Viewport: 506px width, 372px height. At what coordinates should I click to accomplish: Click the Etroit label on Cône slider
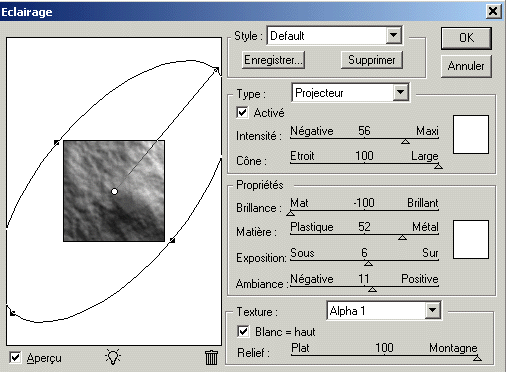click(302, 156)
